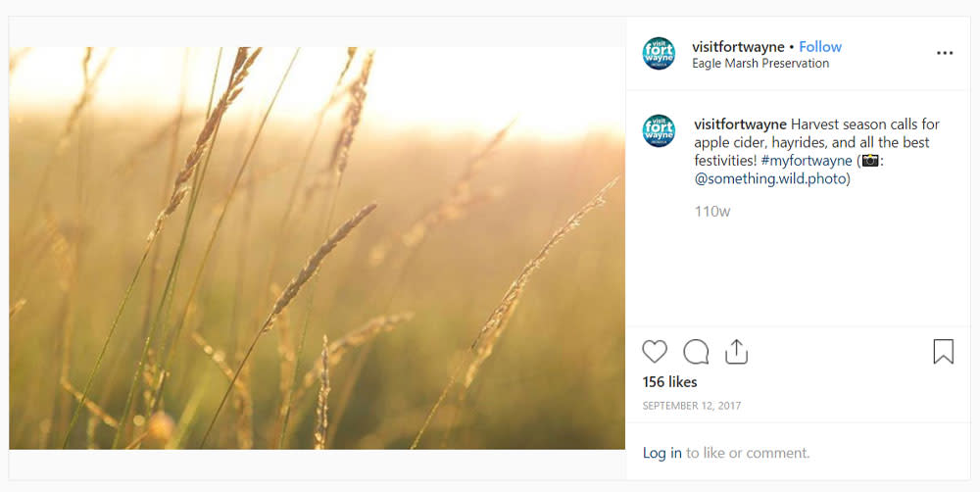Open the Eagle Marsh Preservation location

tap(760, 63)
